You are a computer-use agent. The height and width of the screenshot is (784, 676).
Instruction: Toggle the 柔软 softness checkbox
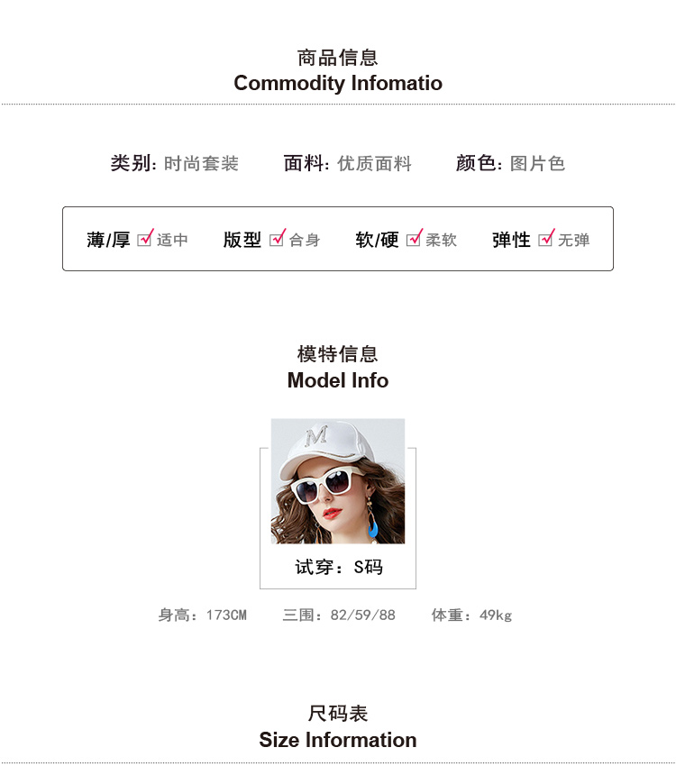(414, 240)
